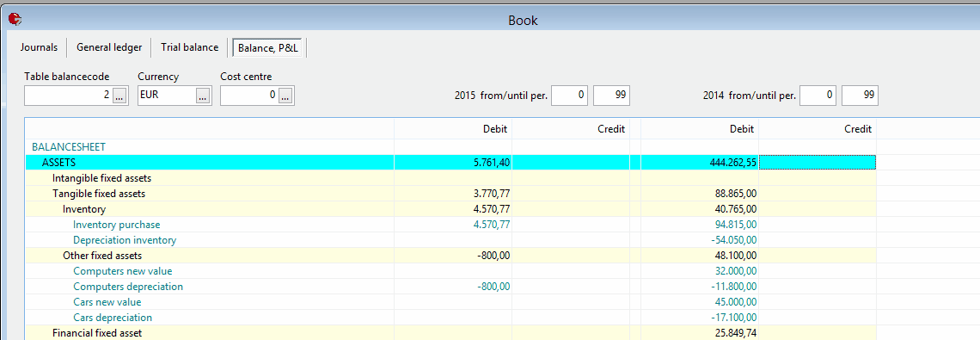This screenshot has width=980, height=340.
Task: Select the ASSETS row
Action: tap(450, 162)
